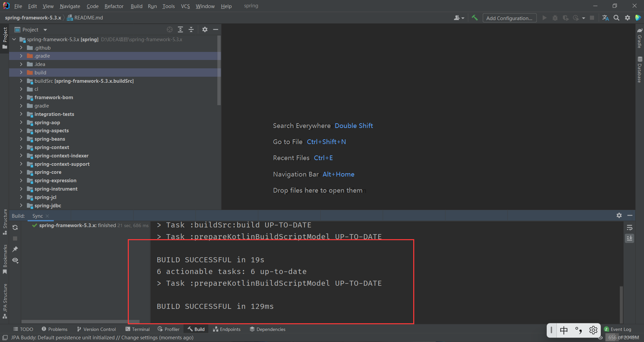Open IDE settings gear in top toolbar

628,18
